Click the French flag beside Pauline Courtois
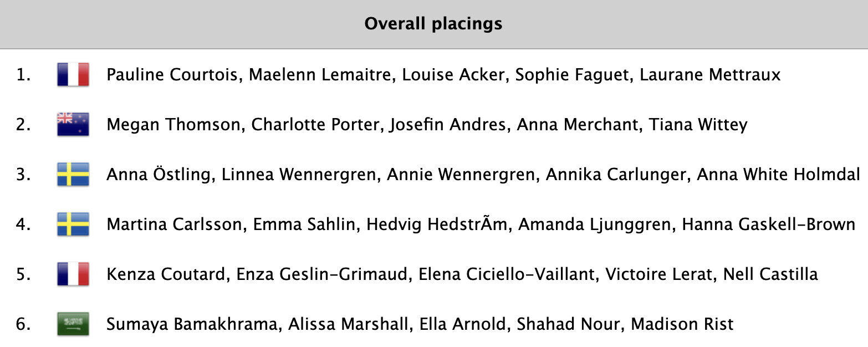The width and height of the screenshot is (868, 347). (73, 75)
